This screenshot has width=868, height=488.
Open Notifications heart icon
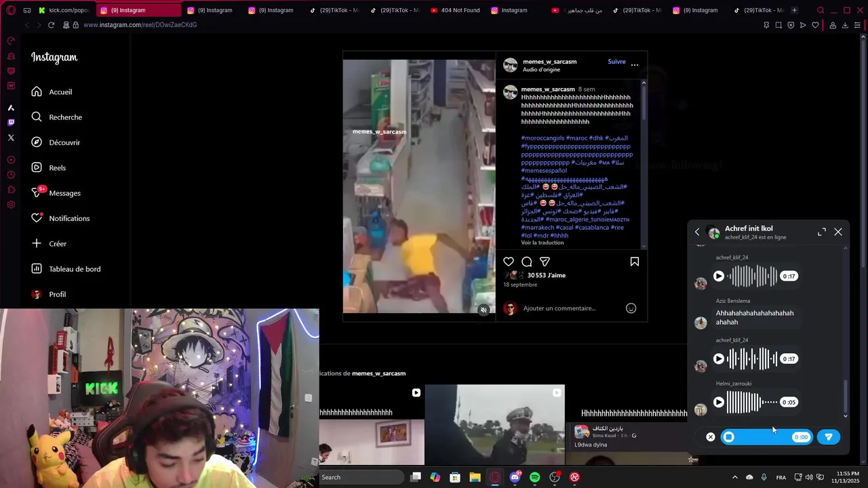click(37, 218)
